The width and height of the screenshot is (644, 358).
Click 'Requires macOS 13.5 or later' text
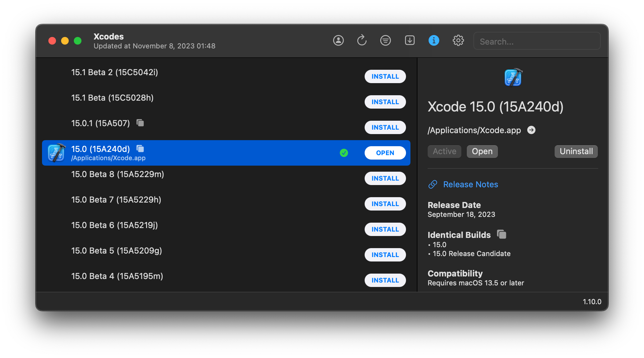[476, 283]
